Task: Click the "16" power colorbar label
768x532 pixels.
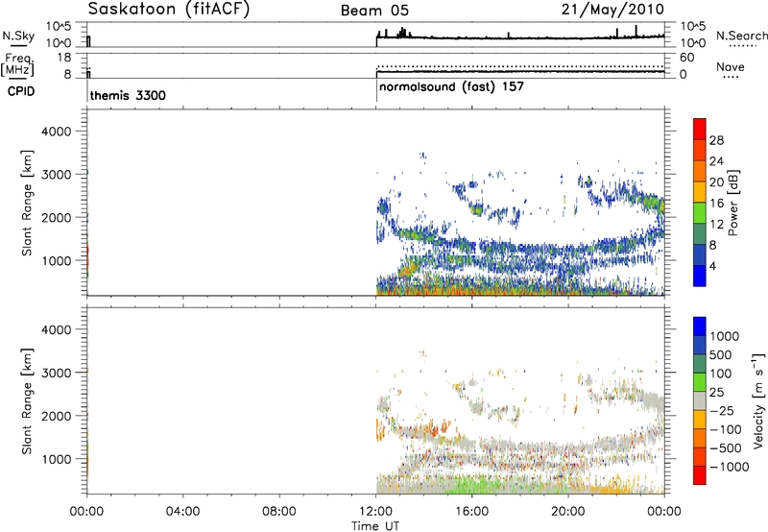Action: click(716, 204)
